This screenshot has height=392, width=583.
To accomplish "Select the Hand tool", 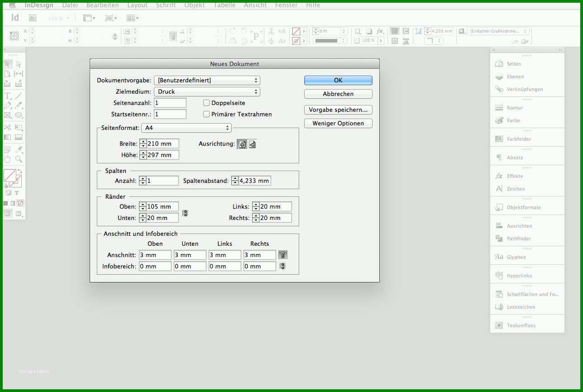I will click(8, 159).
